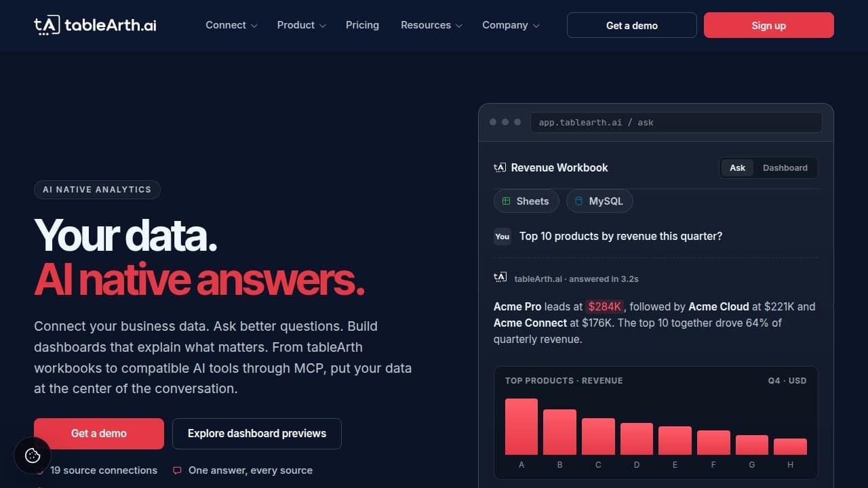Click the 'AI native answers.' headline
This screenshot has height=488, width=868.
199,279
